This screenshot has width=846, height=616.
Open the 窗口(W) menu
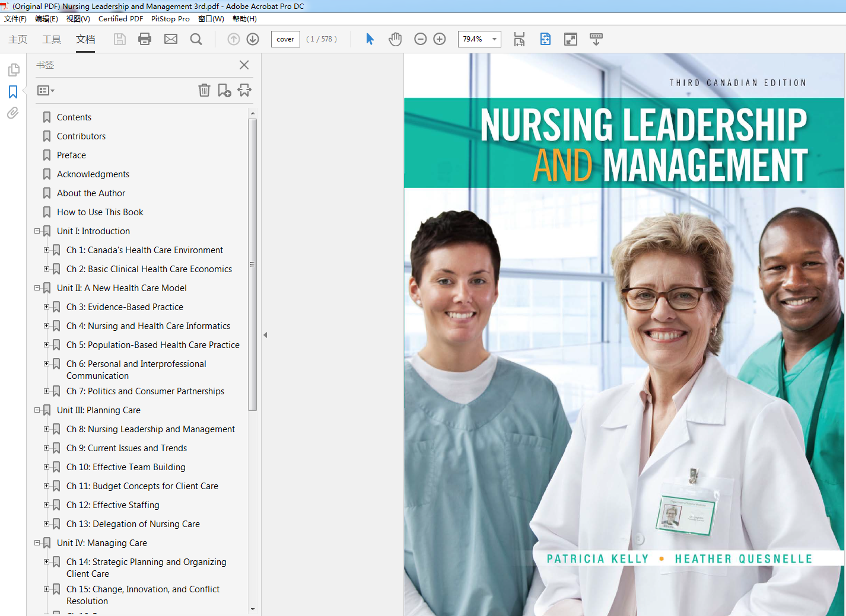pos(211,19)
